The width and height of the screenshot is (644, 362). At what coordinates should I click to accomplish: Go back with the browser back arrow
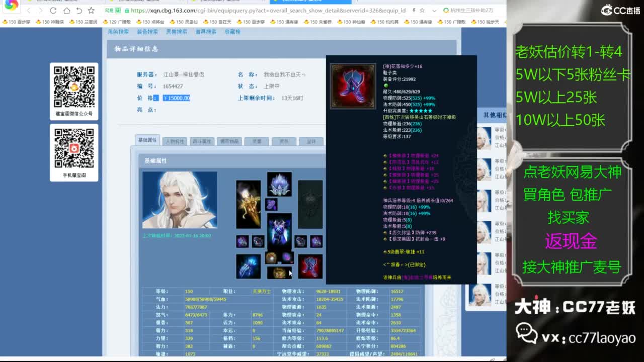point(29,11)
